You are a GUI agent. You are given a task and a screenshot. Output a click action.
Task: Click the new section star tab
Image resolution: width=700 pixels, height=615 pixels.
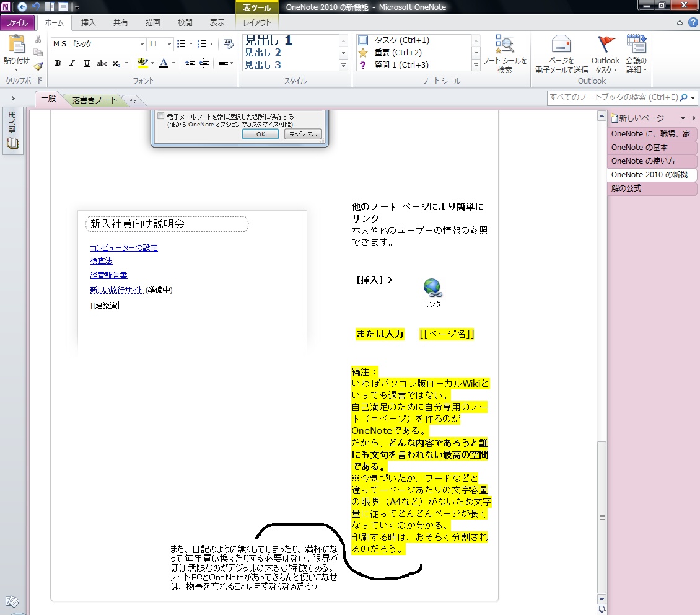pyautogui.click(x=133, y=101)
